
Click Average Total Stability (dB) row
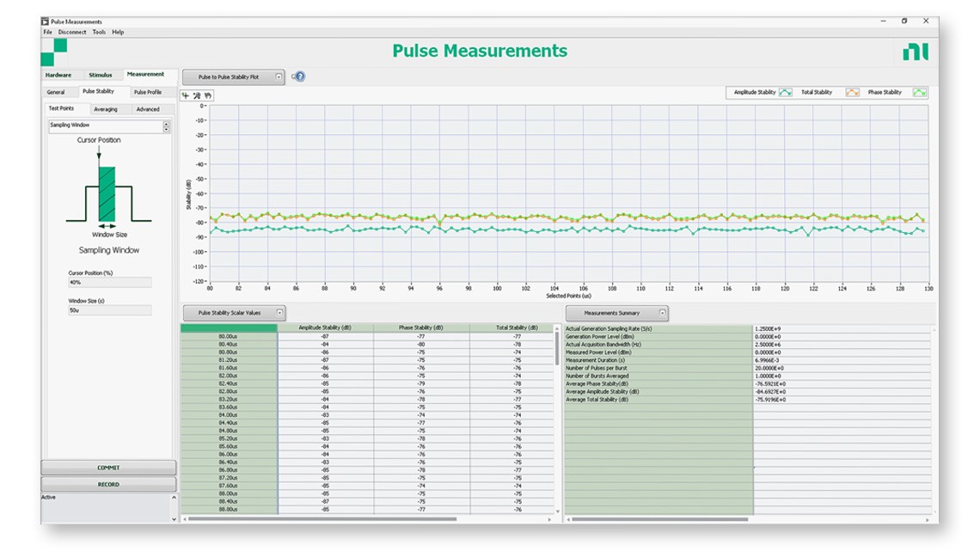[x=658, y=400]
